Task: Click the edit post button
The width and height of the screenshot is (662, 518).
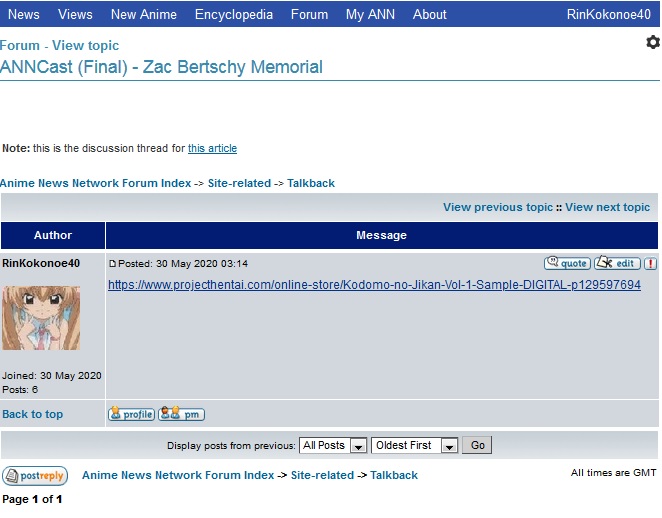Action: click(617, 263)
